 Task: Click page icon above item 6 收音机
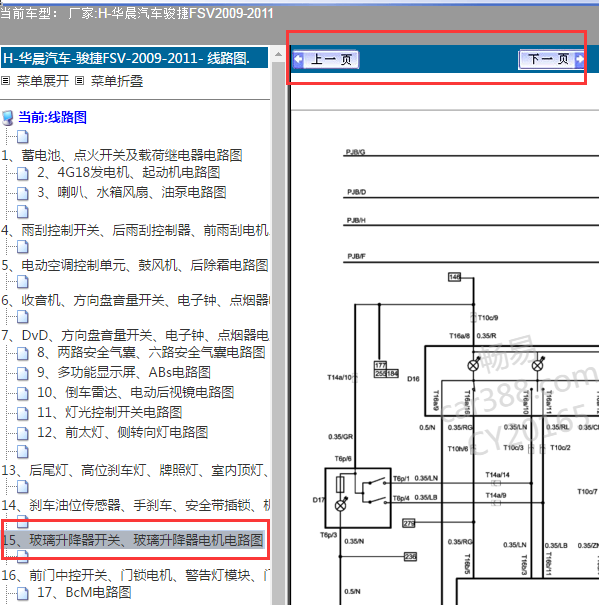click(22, 282)
